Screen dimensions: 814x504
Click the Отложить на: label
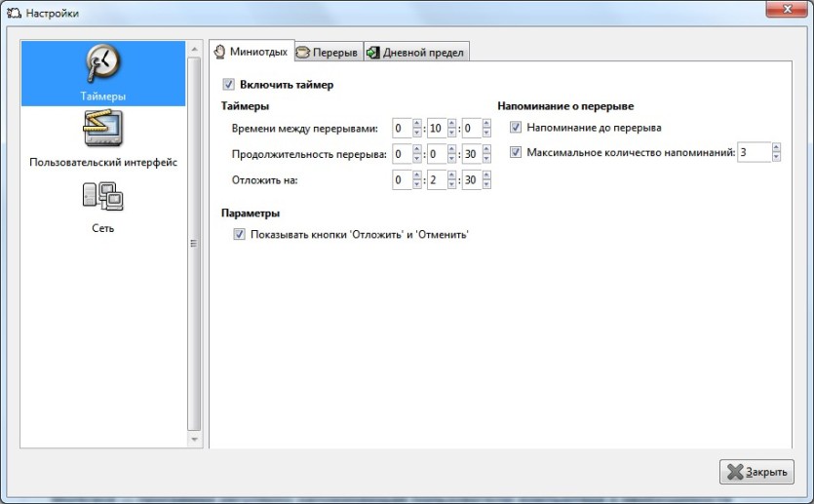pyautogui.click(x=265, y=180)
